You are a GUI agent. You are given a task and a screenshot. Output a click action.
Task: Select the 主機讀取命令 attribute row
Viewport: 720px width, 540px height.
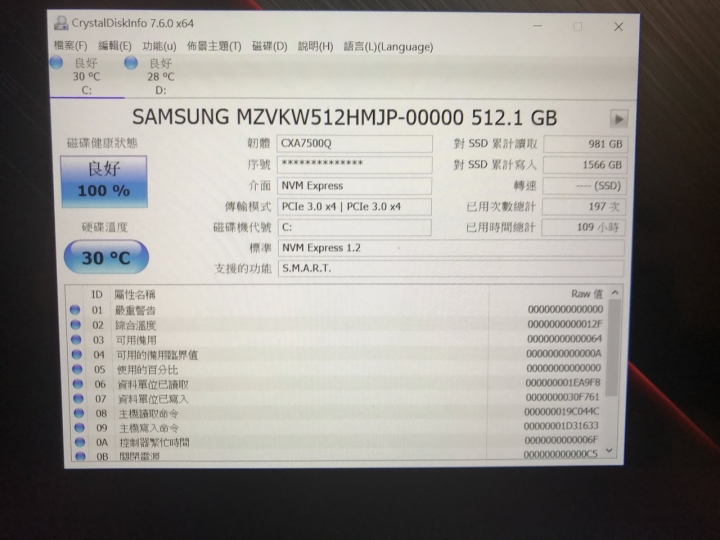[x=337, y=413]
